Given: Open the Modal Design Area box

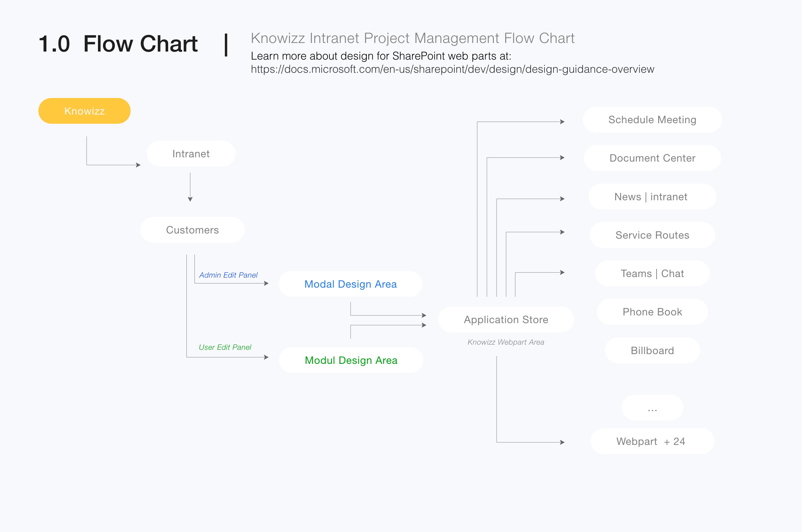Looking at the screenshot, I should click(x=351, y=284).
